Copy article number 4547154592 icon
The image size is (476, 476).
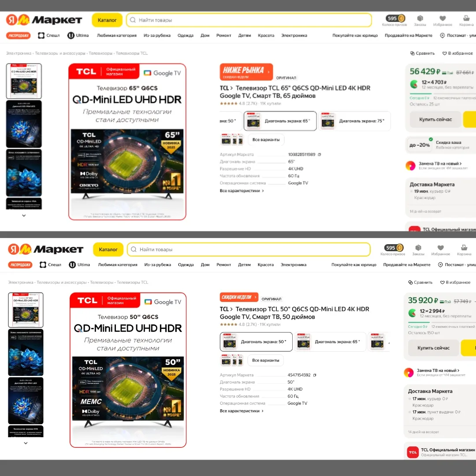coord(315,375)
